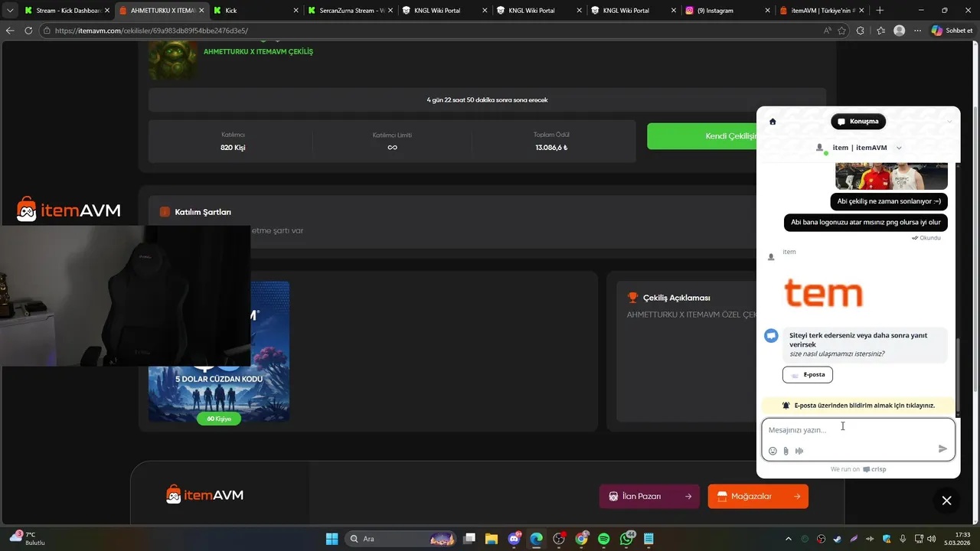Open the İlan Pazarı button
980x551 pixels.
pos(649,496)
